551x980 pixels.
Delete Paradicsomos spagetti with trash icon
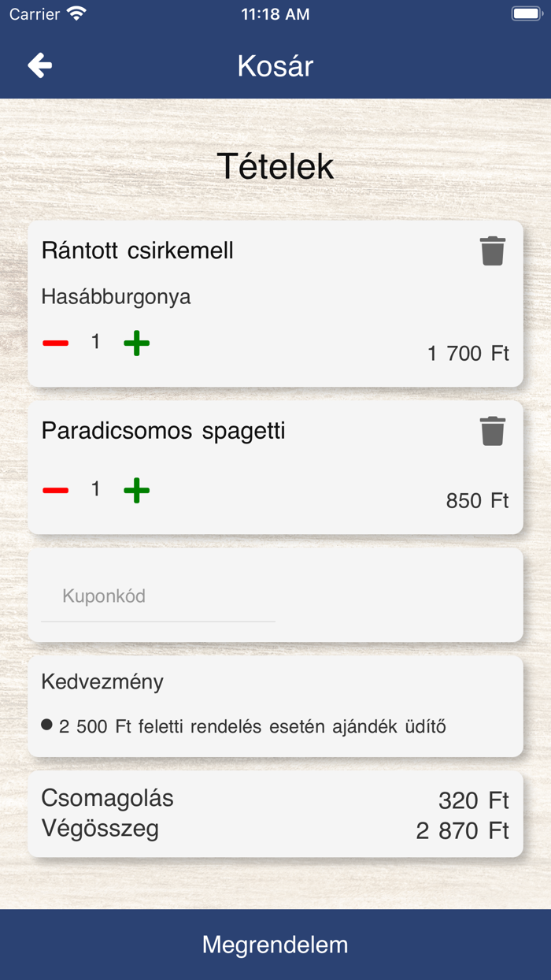coord(492,431)
